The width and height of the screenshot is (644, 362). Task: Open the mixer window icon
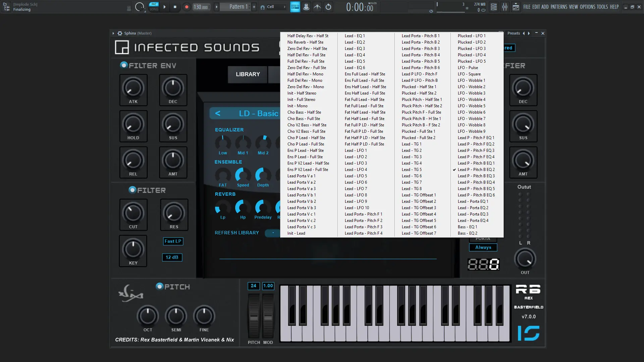click(505, 7)
